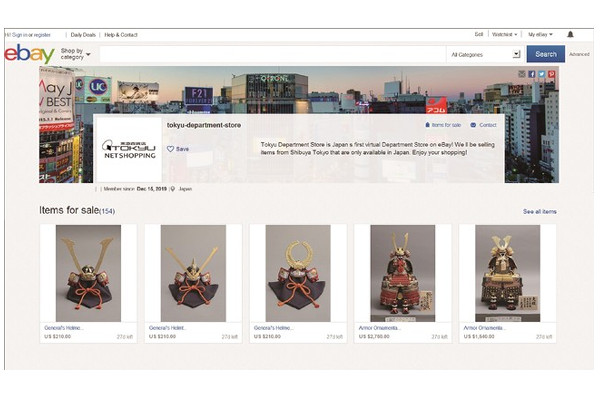Image resolution: width=600 pixels, height=400 pixels.
Task: Click into the search text field
Action: point(270,54)
